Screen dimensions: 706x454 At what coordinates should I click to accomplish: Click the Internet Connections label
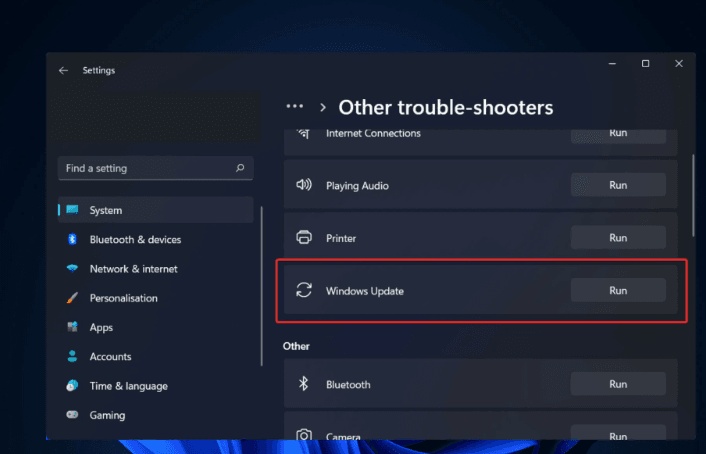click(373, 133)
